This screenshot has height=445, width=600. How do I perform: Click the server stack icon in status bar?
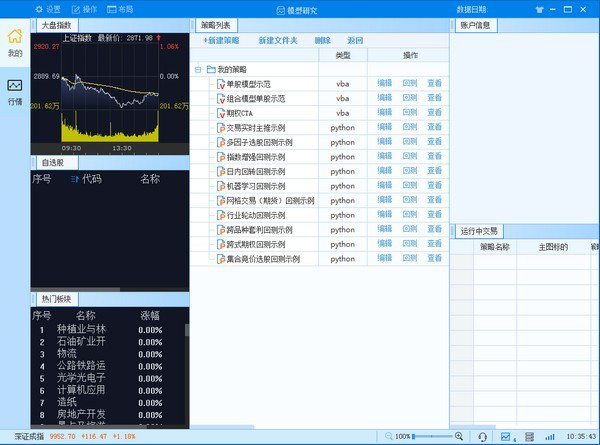tap(529, 437)
